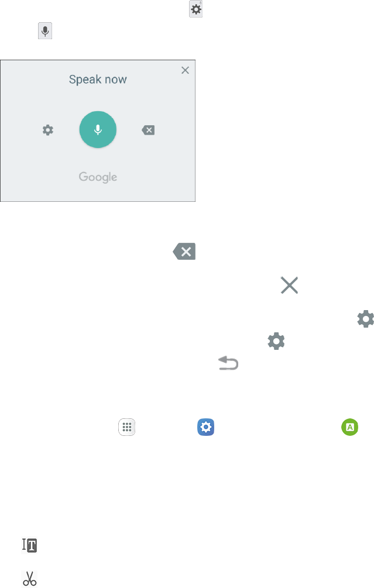Click the Speak now heading
The height and width of the screenshot is (588, 374).
click(x=98, y=80)
